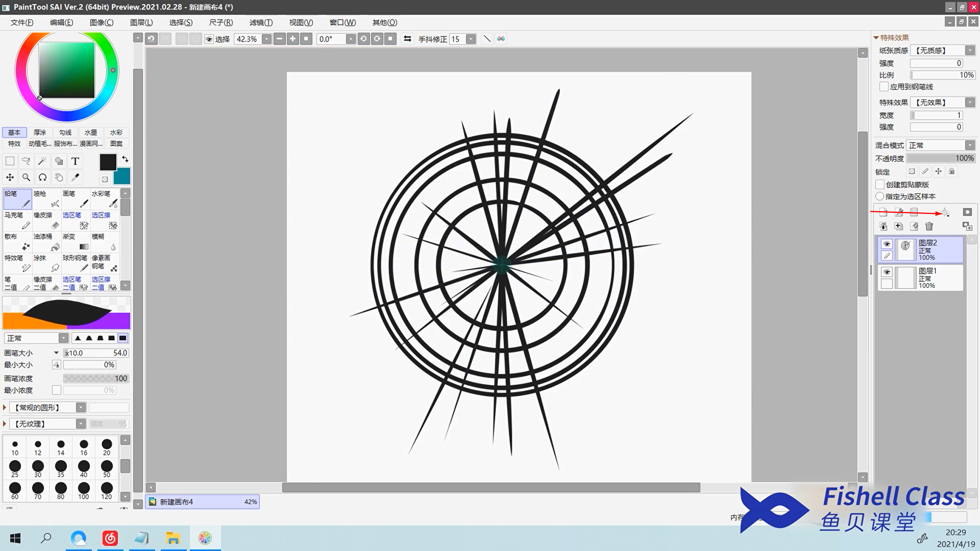Click the undo arrow in toolbar

(152, 39)
